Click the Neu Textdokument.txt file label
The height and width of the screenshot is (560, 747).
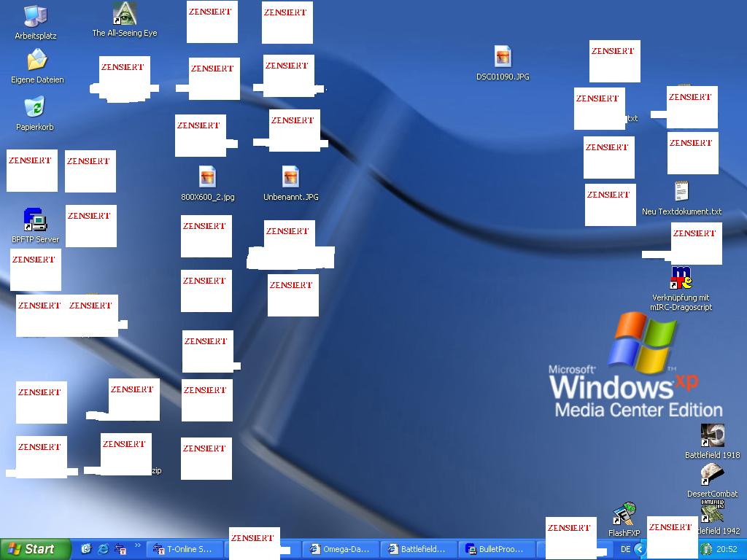[x=682, y=211]
